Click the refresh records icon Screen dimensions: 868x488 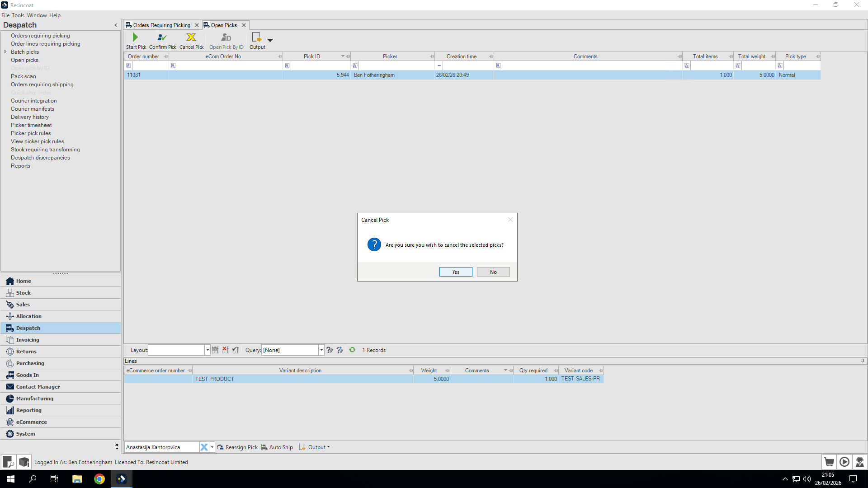click(x=352, y=350)
